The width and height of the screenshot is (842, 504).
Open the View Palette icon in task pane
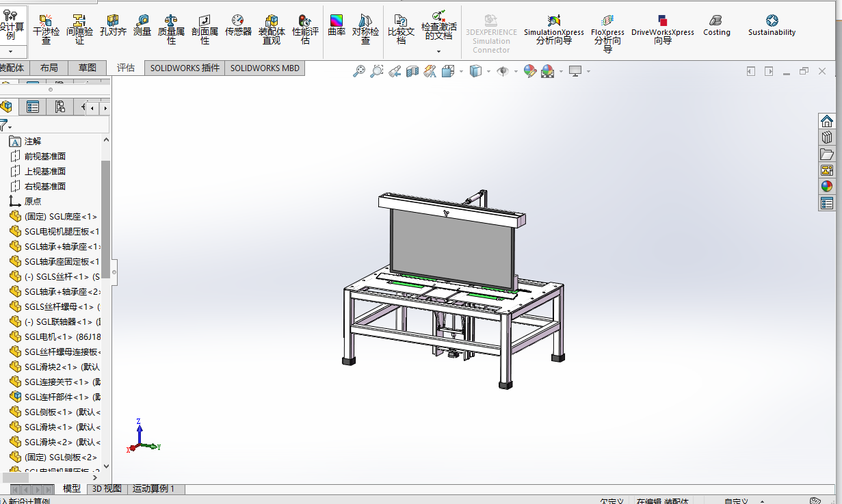pyautogui.click(x=827, y=170)
